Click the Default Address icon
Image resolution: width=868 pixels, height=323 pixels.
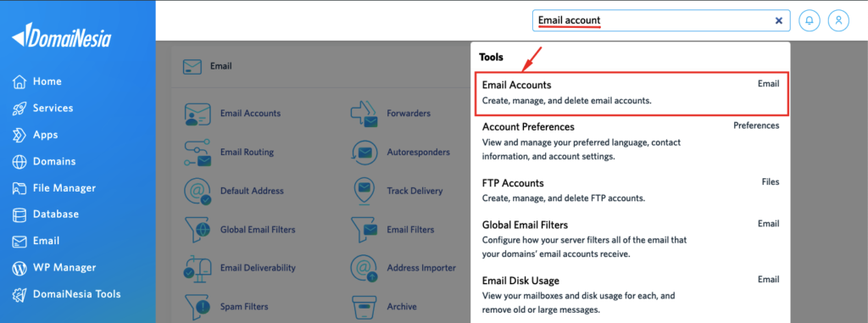click(x=198, y=191)
